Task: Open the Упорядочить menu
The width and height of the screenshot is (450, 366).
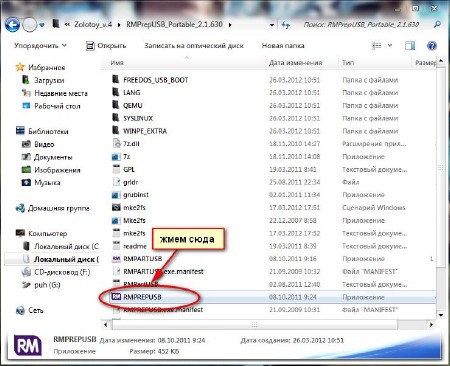Action: 40,46
